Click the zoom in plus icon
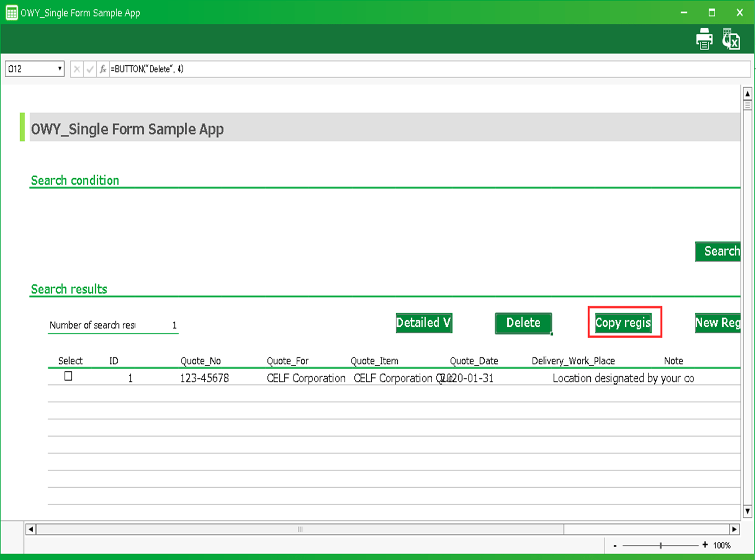The height and width of the screenshot is (560, 756). point(705,545)
